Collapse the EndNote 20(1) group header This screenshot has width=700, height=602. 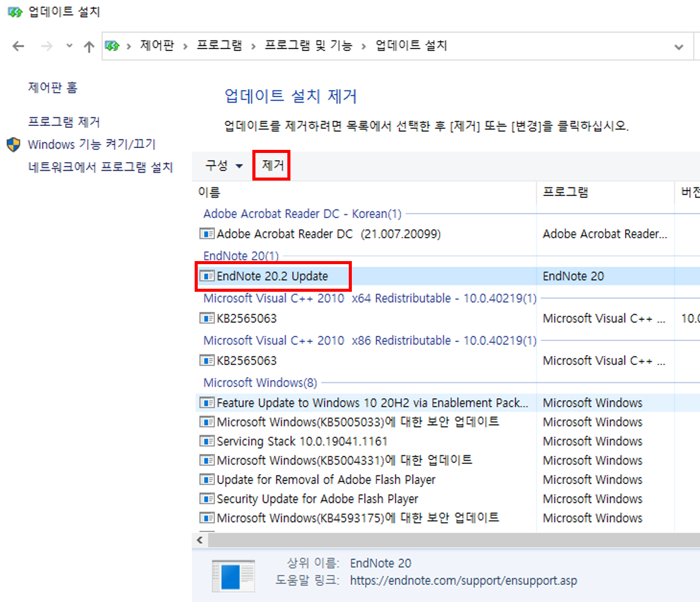click(241, 256)
